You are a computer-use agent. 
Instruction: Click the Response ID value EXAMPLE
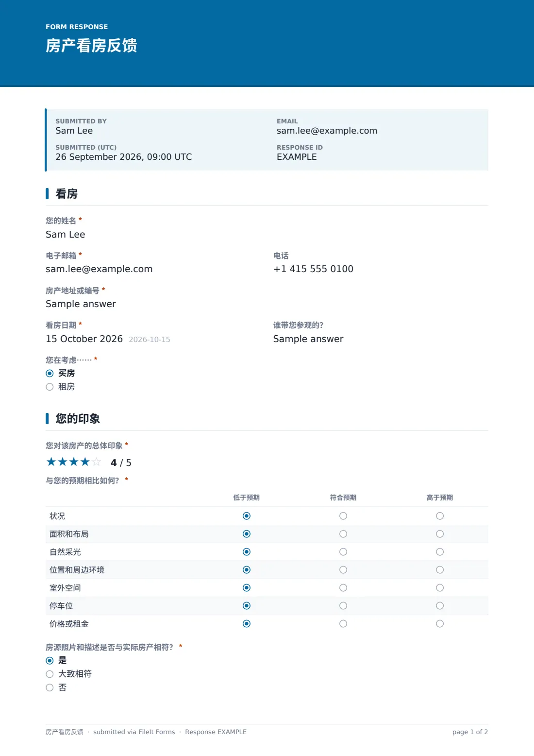coord(297,157)
